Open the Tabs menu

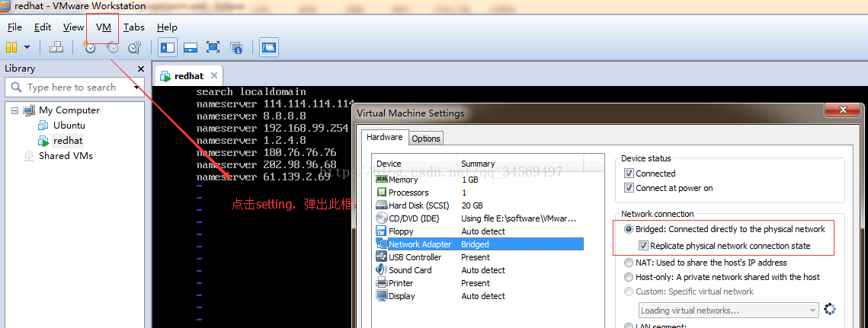pos(134,27)
